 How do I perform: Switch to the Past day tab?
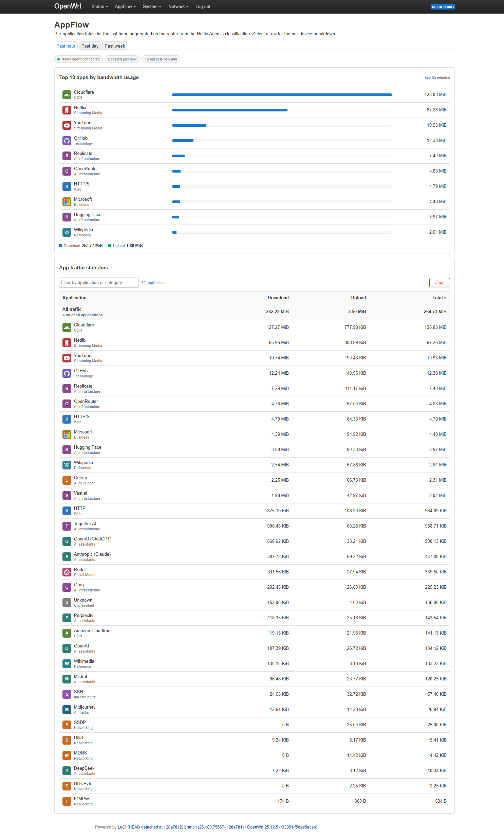coord(90,46)
